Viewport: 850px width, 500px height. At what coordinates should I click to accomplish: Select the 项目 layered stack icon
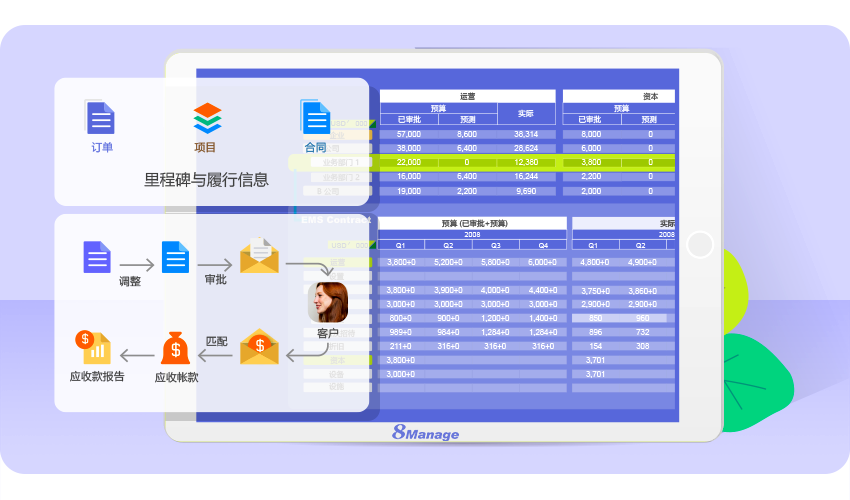[x=206, y=118]
